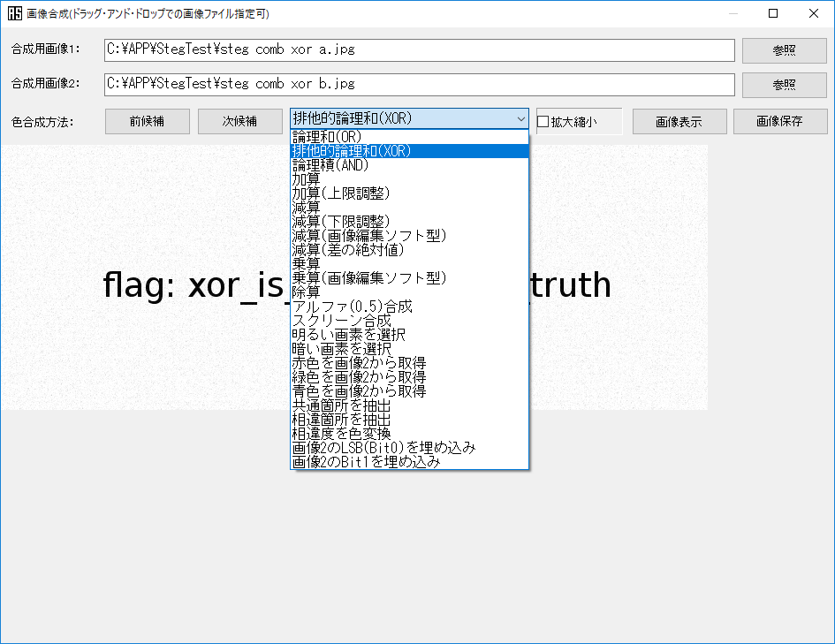Click the 画像保存 button

[x=780, y=121]
